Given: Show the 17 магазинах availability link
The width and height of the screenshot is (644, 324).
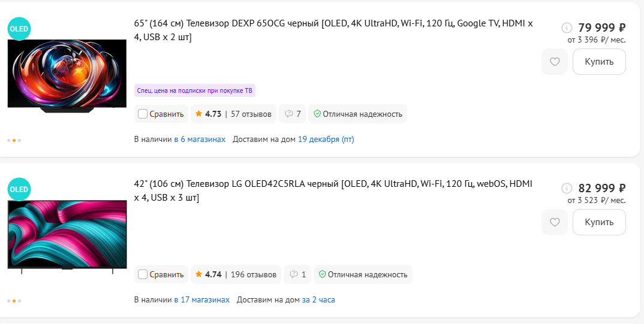Looking at the screenshot, I should pos(201,299).
